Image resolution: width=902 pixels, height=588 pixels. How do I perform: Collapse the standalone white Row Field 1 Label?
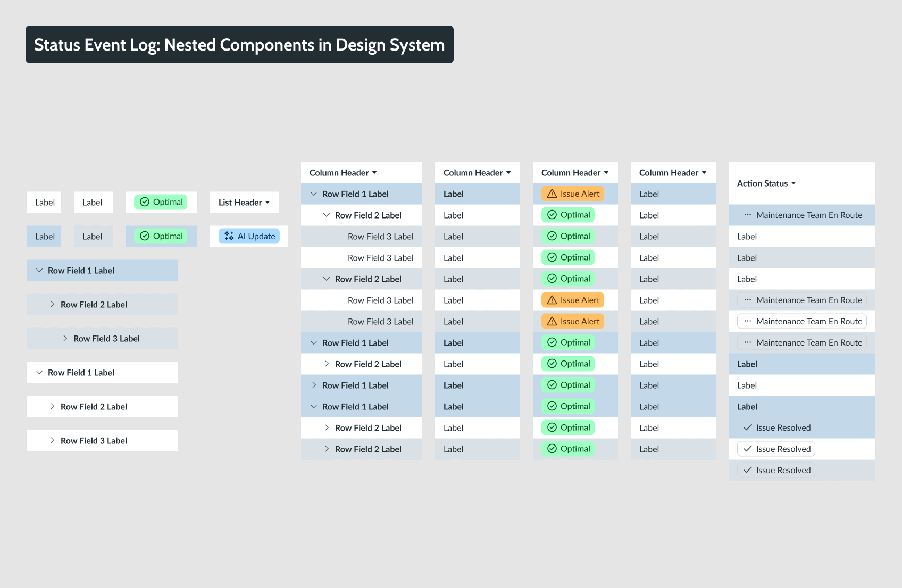click(x=39, y=373)
